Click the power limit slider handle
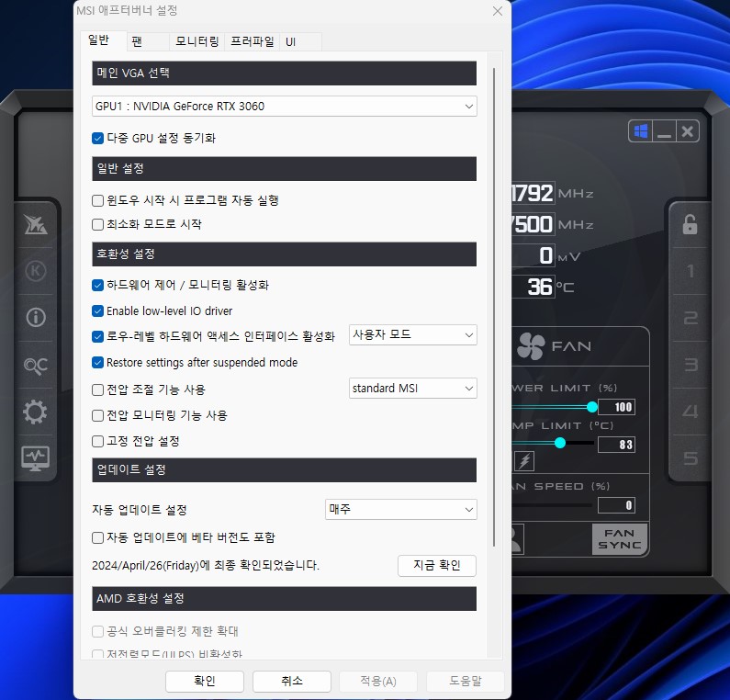This screenshot has width=730, height=700. pyautogui.click(x=591, y=407)
